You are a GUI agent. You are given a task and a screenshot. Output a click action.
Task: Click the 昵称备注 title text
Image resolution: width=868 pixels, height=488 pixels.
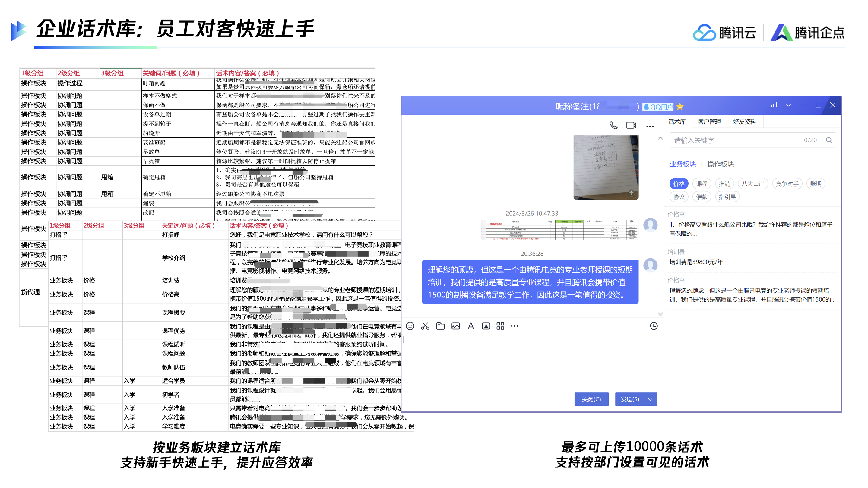(x=597, y=107)
